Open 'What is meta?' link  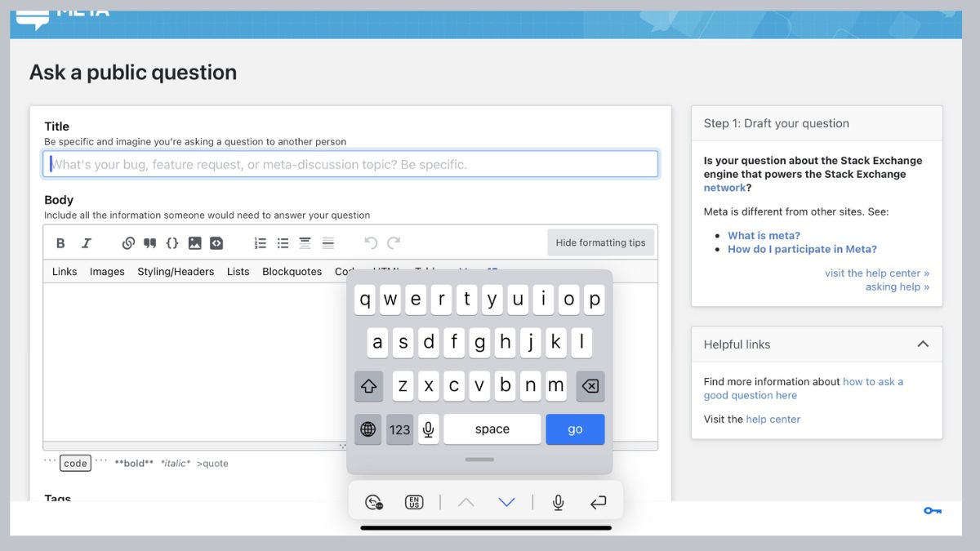click(x=764, y=236)
